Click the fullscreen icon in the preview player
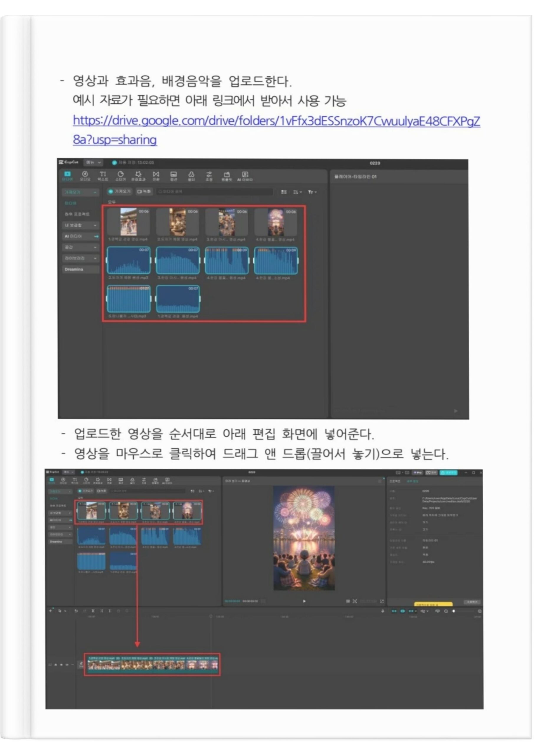Screen dimensions: 534x756 pos(382,601)
